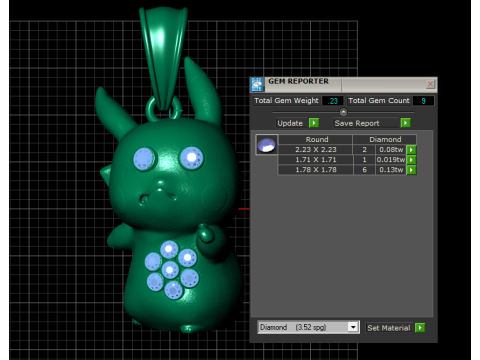
Task: Select the 1.71 X 1.71 size cell
Action: [x=315, y=160]
